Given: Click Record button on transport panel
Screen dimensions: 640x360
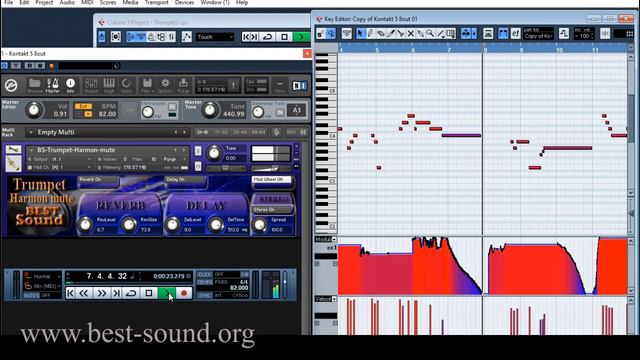Looking at the screenshot, I should click(x=184, y=293).
